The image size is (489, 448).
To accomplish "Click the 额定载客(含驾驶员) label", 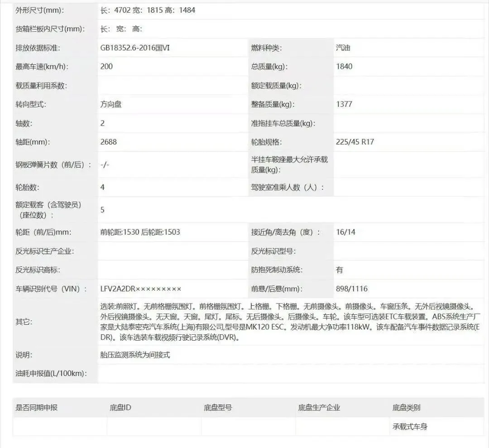I will pos(48,210).
